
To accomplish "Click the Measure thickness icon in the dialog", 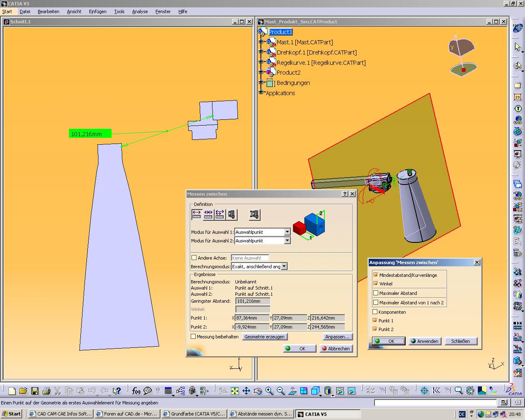I will coord(255,214).
